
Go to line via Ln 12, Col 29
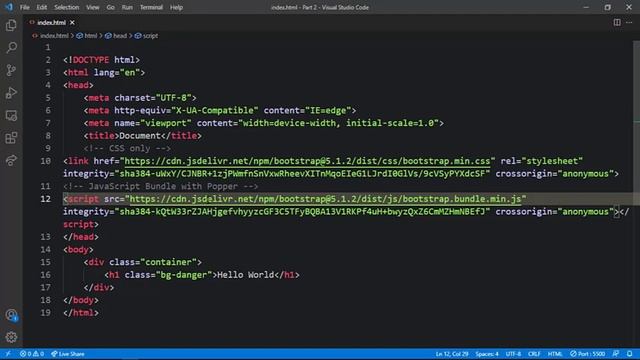coord(452,354)
